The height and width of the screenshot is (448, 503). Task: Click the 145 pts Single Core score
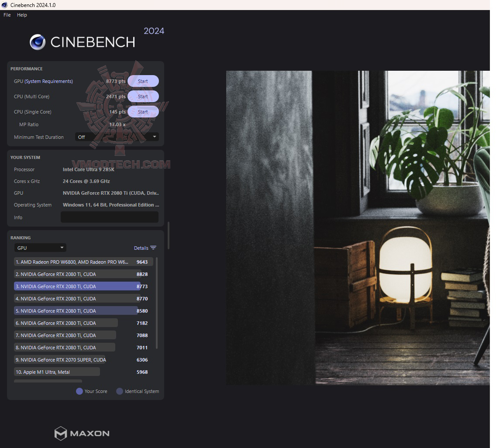click(117, 112)
